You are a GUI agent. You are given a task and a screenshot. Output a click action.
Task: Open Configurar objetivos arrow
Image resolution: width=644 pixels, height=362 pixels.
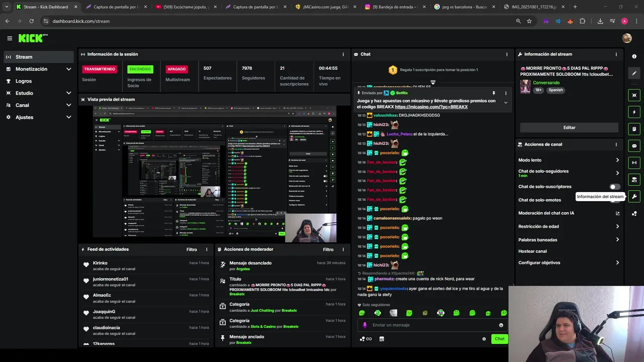point(617,262)
